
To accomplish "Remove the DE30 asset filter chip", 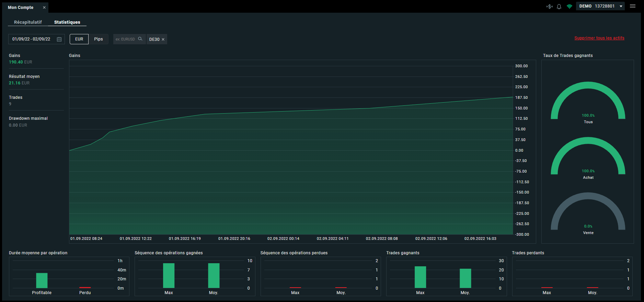I will (x=163, y=39).
